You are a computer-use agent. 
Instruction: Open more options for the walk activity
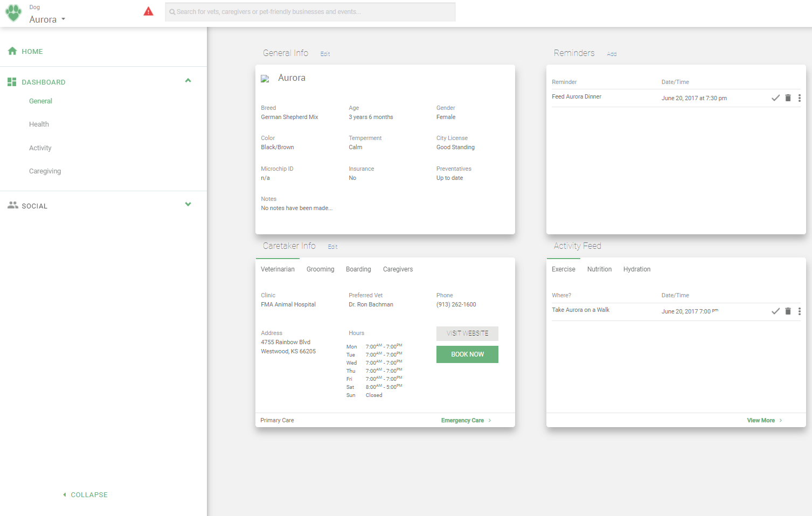click(799, 311)
